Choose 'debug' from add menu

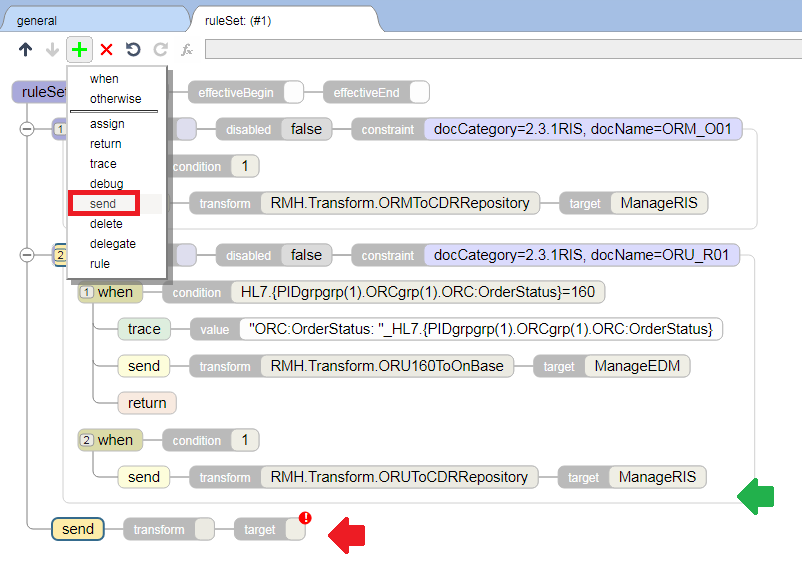(x=107, y=184)
